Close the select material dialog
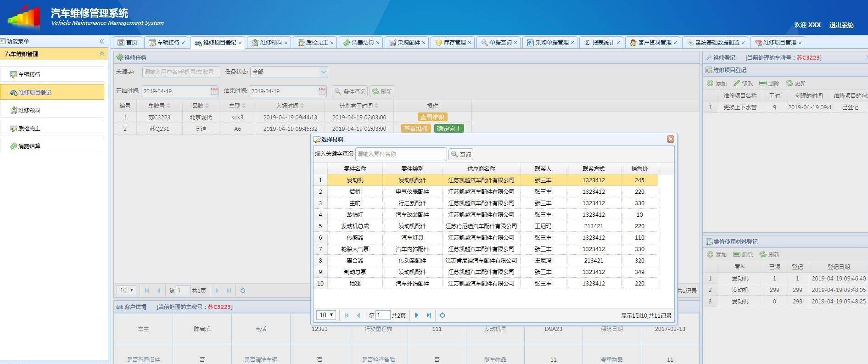The height and width of the screenshot is (364, 868). [670, 139]
